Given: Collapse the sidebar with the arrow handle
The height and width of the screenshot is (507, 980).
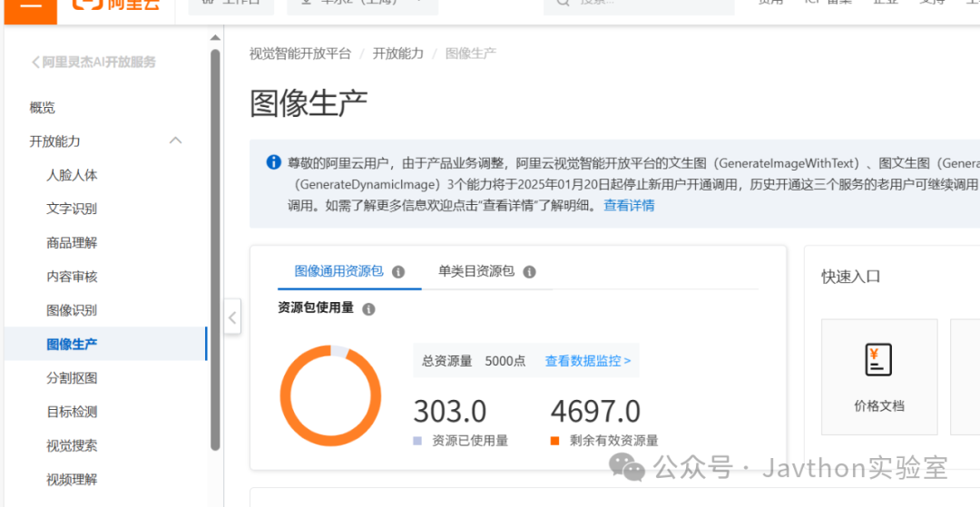Looking at the screenshot, I should 232,317.
